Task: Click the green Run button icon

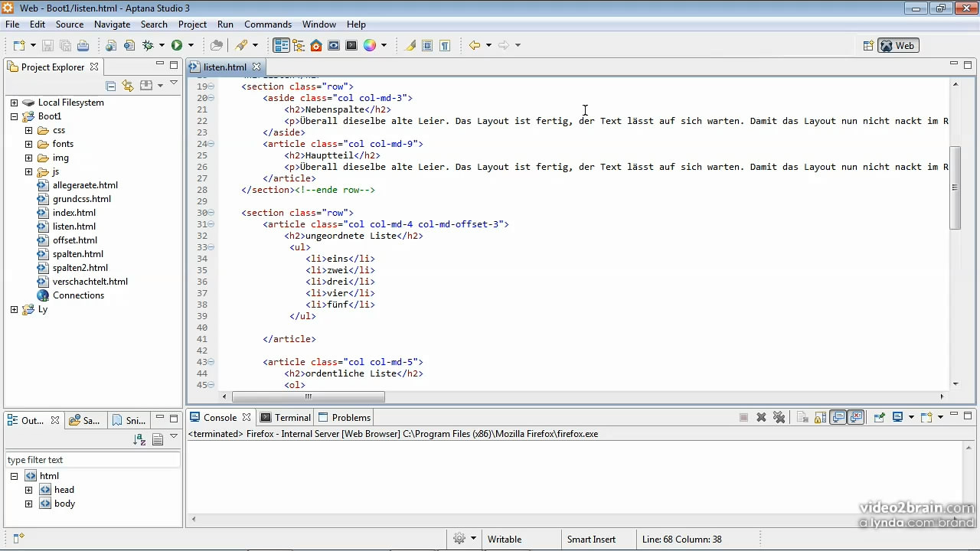Action: pyautogui.click(x=177, y=45)
